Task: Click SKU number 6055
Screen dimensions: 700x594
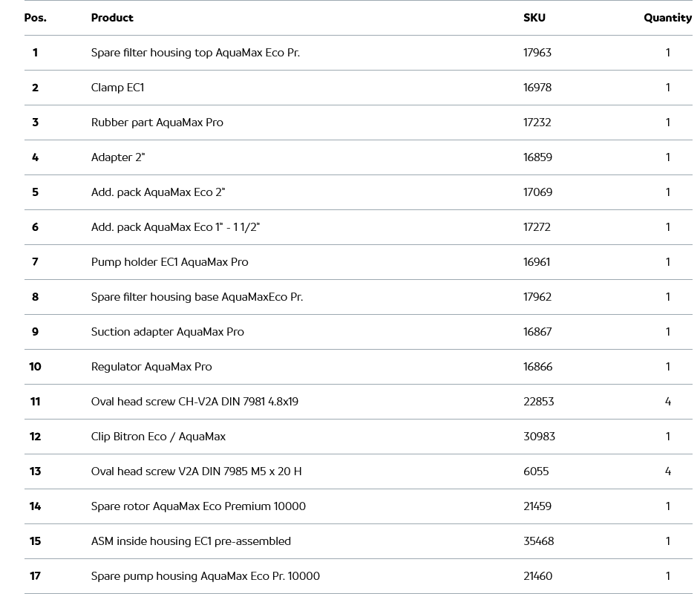Action: 536,471
